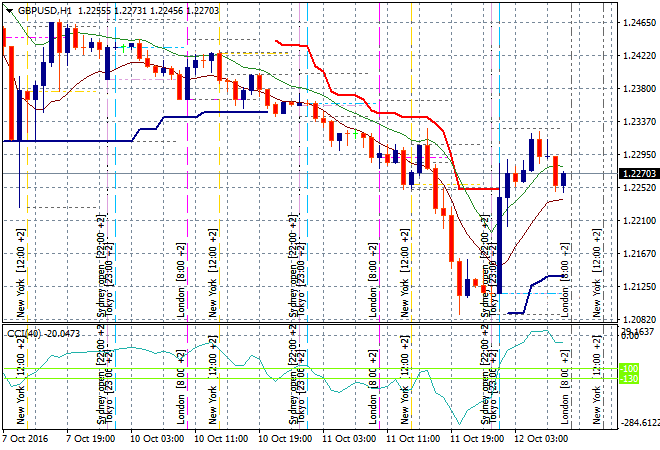The image size is (660, 450).
Task: Click the -284.612 CCI scale value
Action: 638,422
